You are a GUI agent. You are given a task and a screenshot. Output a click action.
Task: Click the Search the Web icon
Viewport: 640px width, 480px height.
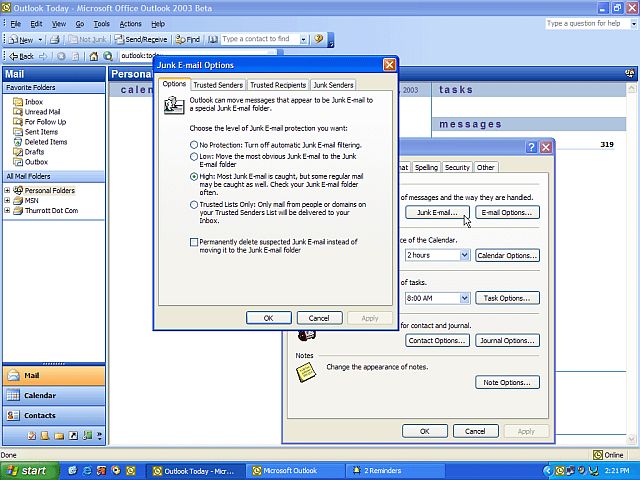(108, 56)
